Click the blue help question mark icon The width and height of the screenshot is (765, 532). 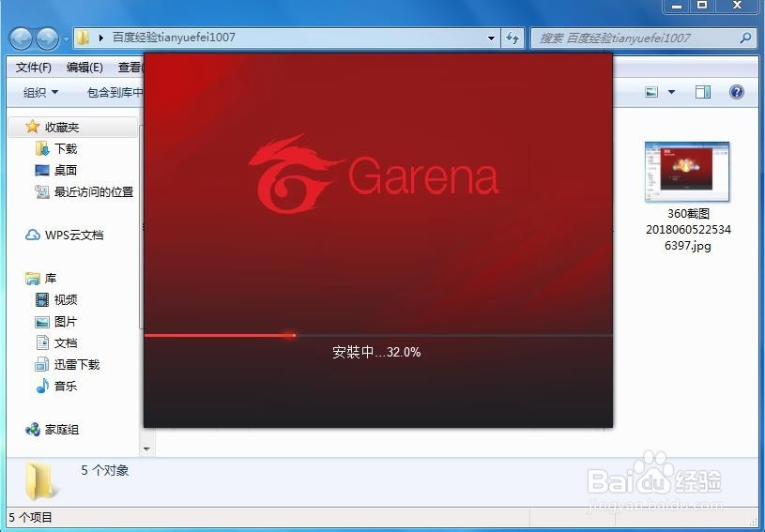(x=736, y=92)
